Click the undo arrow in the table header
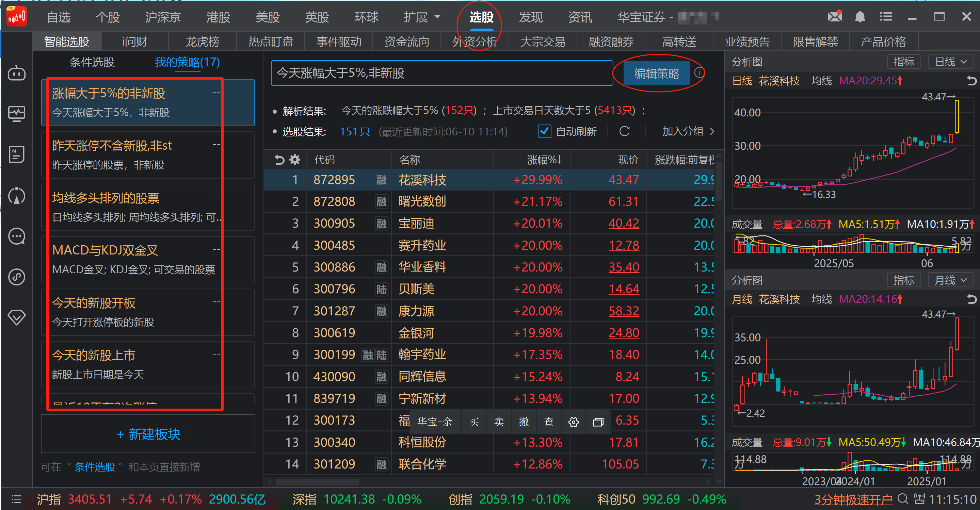 279,160
